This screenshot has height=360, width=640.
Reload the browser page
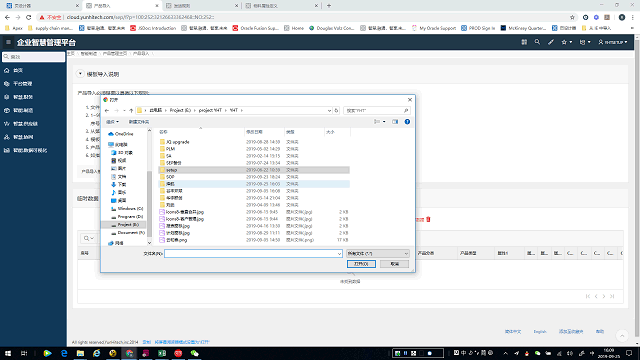click(x=29, y=17)
